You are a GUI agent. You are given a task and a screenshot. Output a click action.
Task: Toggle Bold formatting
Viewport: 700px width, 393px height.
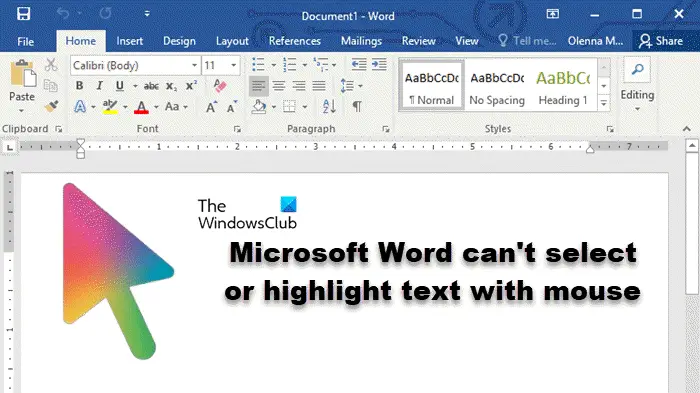79,86
